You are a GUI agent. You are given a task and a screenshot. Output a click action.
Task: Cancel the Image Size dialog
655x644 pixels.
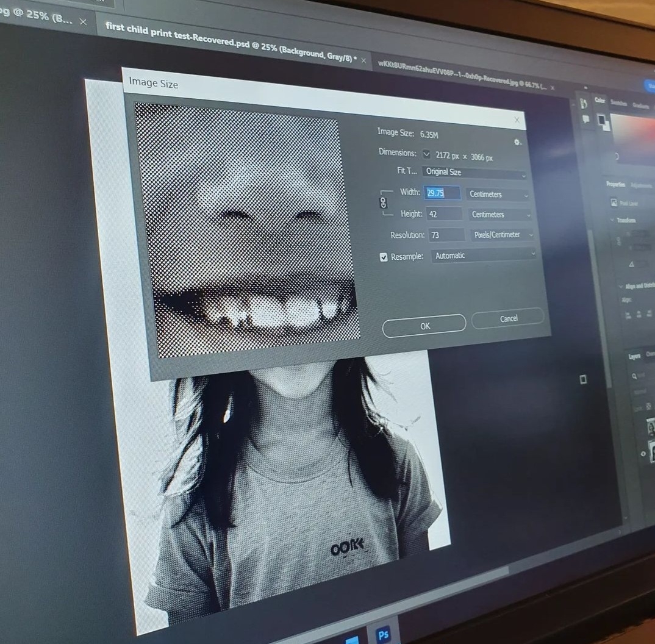[507, 318]
